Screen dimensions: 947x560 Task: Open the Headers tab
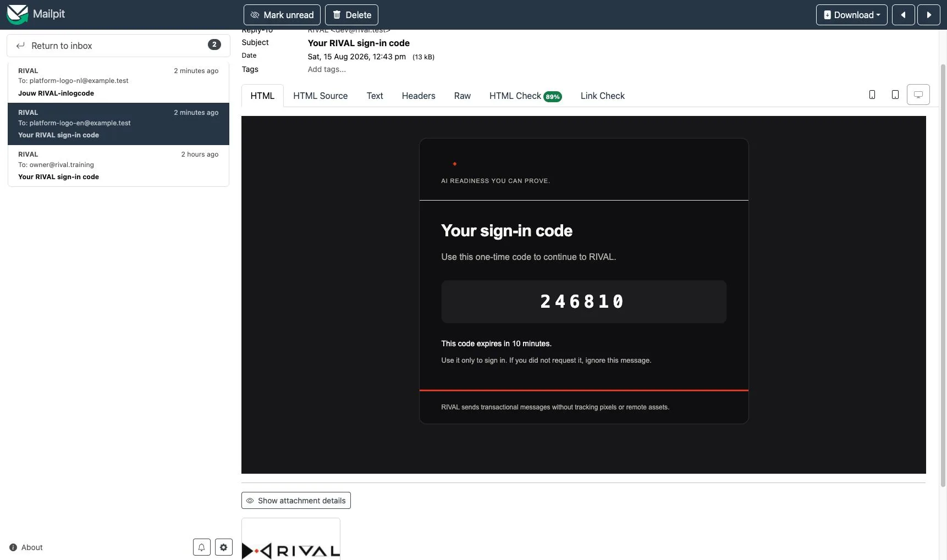pyautogui.click(x=419, y=96)
